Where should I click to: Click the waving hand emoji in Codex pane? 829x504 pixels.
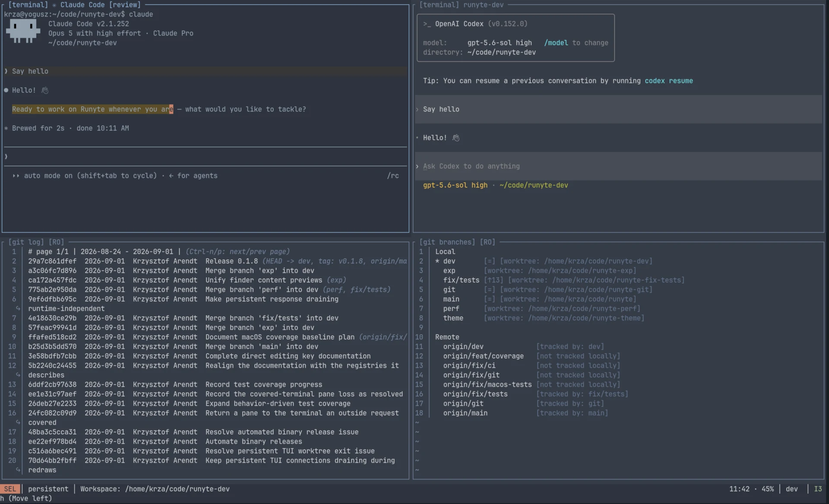click(456, 138)
